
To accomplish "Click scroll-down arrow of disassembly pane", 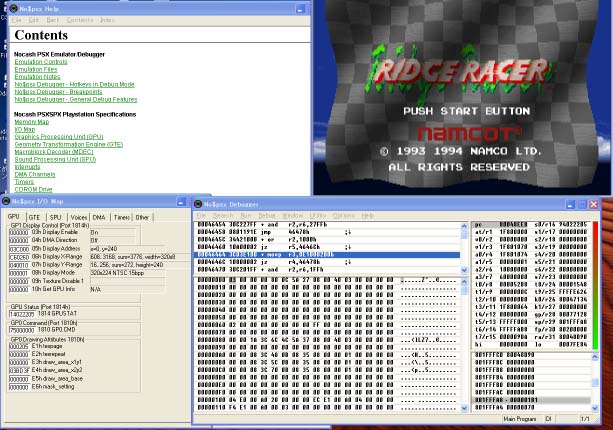I will tap(464, 270).
